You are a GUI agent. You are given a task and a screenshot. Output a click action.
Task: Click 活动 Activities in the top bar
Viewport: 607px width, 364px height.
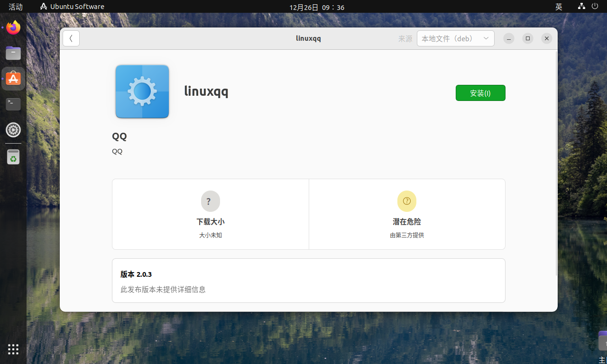[x=16, y=7]
